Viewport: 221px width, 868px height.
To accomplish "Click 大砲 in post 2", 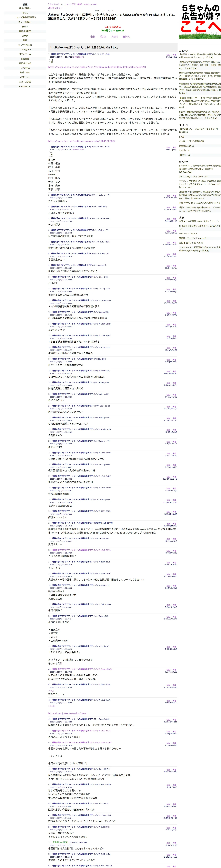I will coord(174,148).
